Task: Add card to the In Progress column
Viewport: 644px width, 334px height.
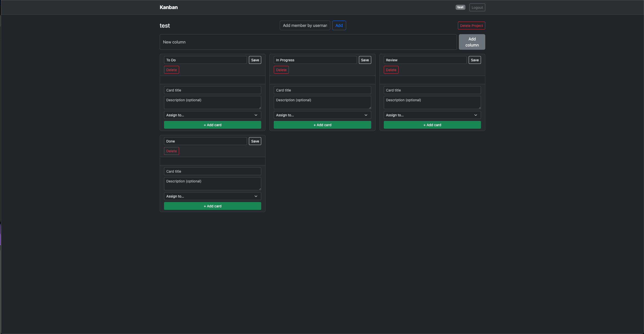Action: [x=322, y=125]
